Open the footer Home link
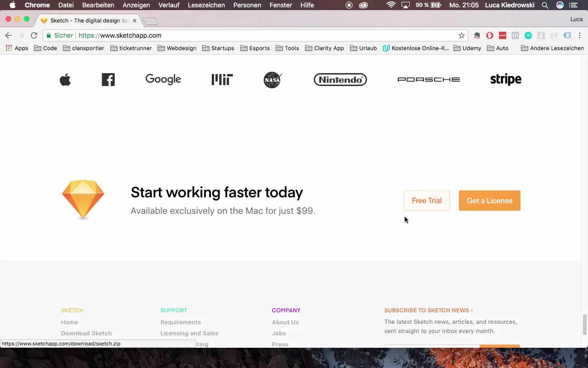The image size is (588, 368). [x=69, y=322]
